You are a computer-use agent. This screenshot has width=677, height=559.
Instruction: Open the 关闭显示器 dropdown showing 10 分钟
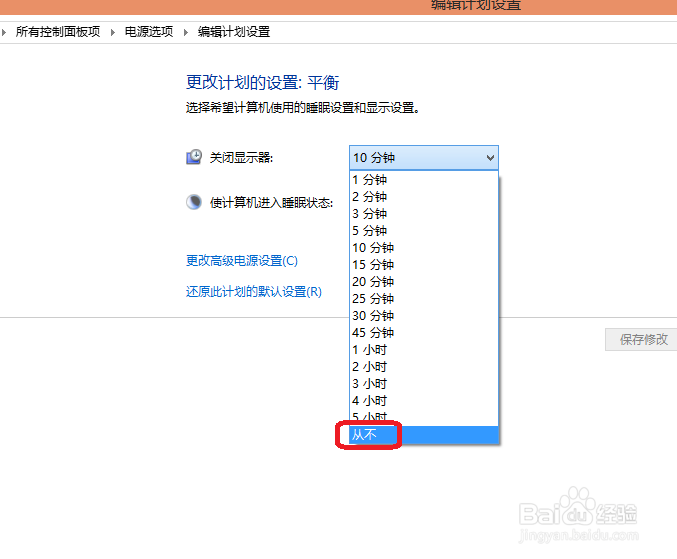(424, 158)
